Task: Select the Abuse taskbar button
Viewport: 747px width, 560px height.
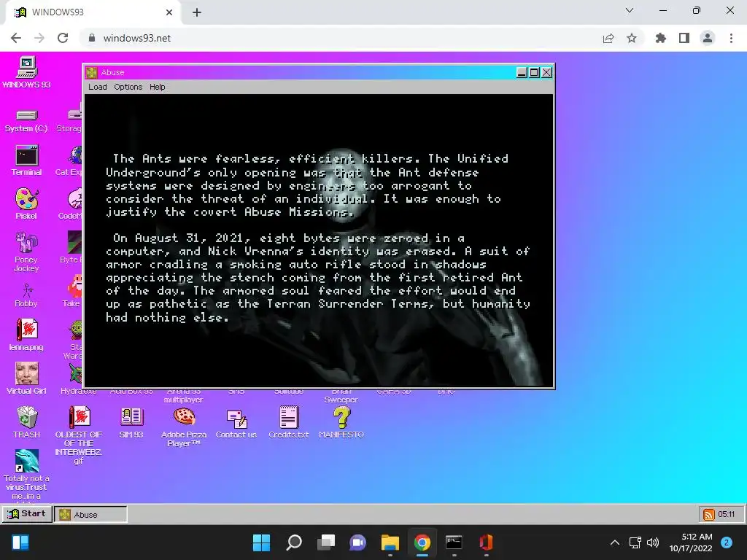Action: (90, 514)
